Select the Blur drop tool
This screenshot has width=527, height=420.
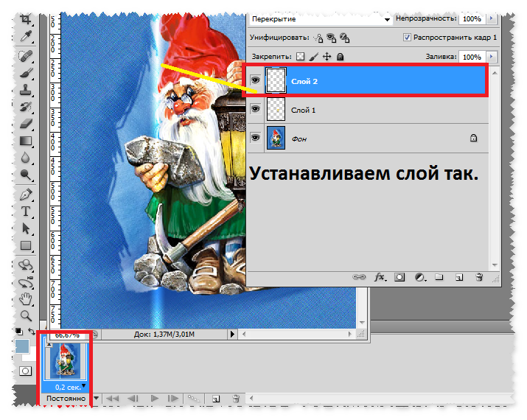coord(26,158)
